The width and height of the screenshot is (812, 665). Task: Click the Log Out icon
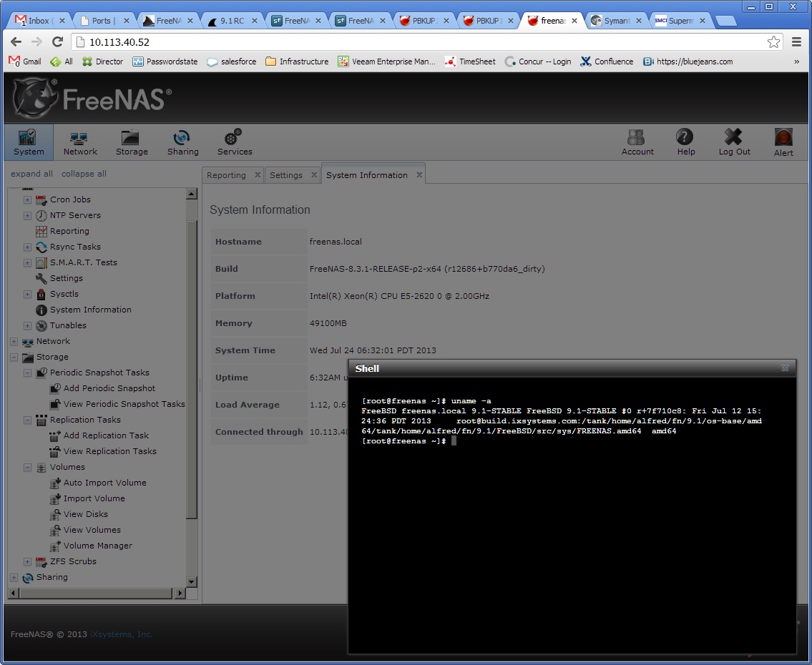pyautogui.click(x=733, y=137)
